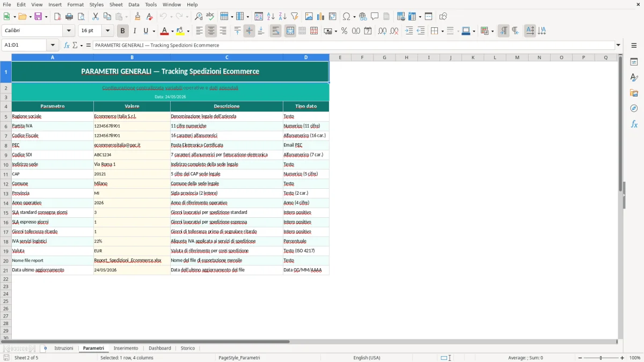Open the Format menu
This screenshot has width=644, height=362.
[75, 4]
